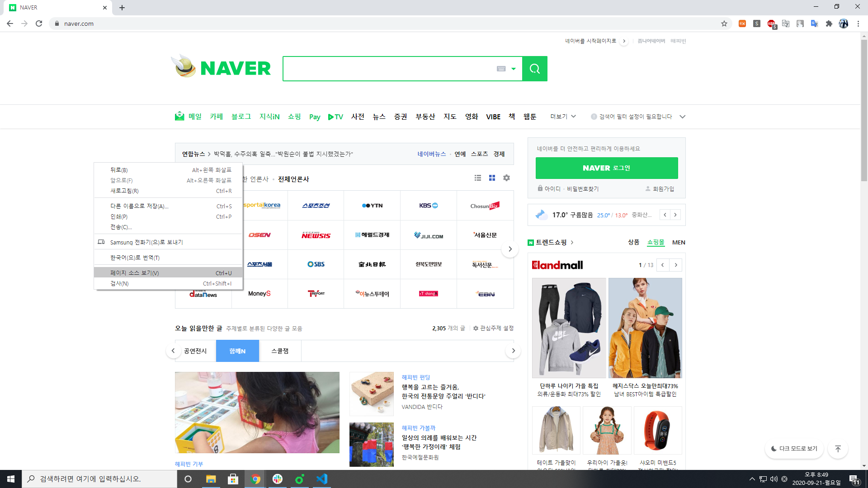The width and height of the screenshot is (868, 488).
Task: Reload the page via refresh icon
Action: pyautogui.click(x=39, y=23)
